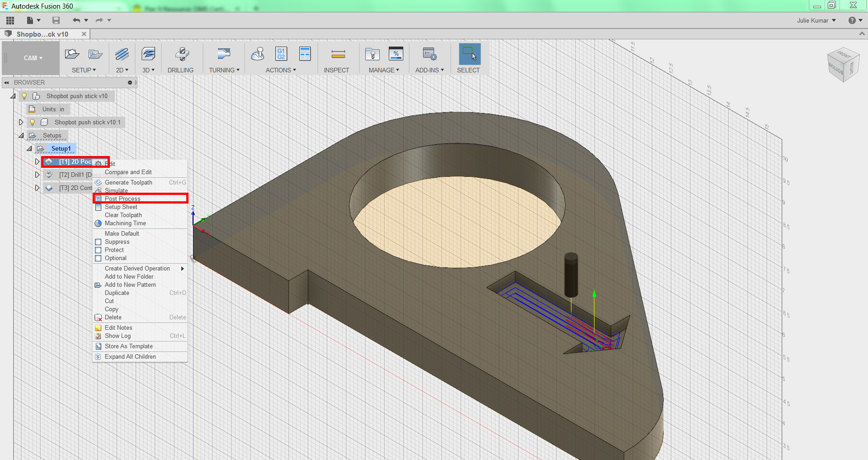
Task: Click the Drilling tool icon
Action: [x=182, y=54]
